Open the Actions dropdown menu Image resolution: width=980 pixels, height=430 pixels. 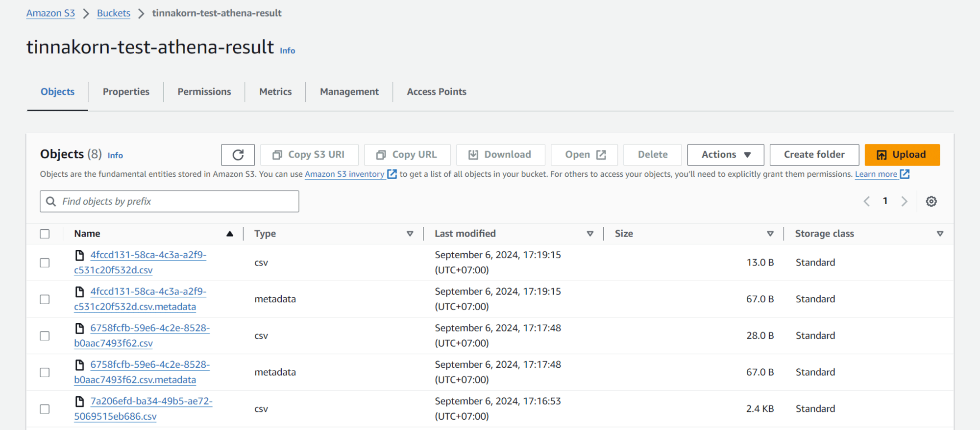coord(726,155)
